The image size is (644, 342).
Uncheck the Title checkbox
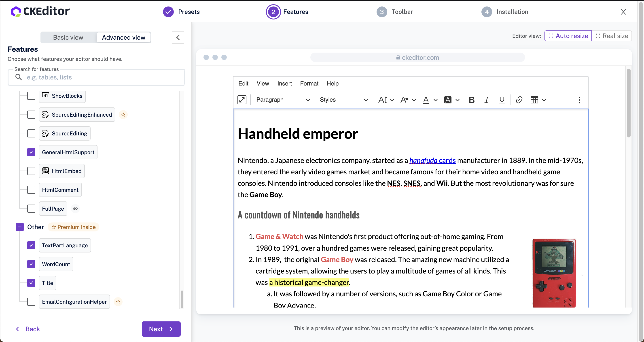pos(31,283)
